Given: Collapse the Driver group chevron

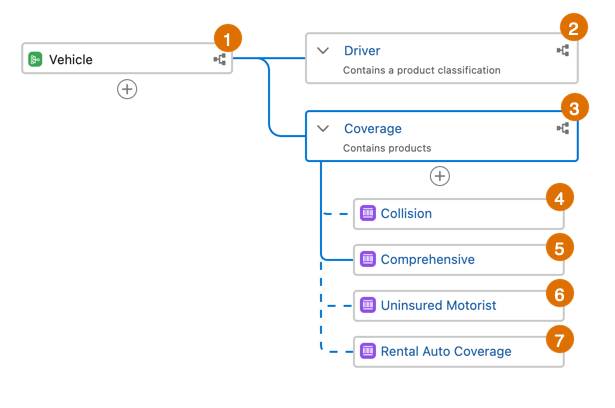Looking at the screenshot, I should tap(323, 51).
